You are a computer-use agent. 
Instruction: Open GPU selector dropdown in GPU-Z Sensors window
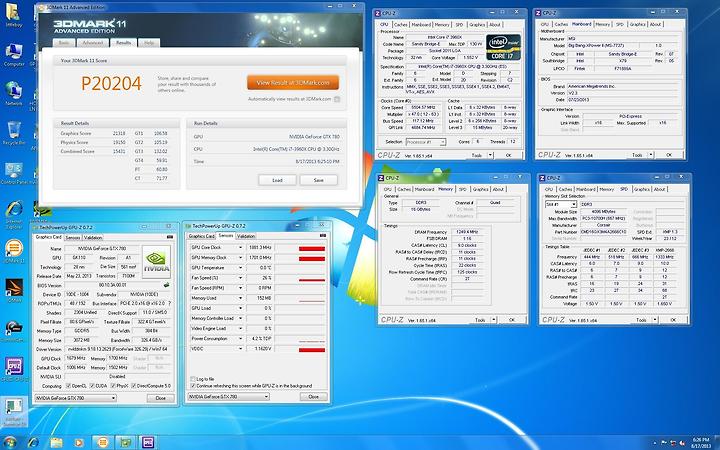pyautogui.click(x=229, y=396)
